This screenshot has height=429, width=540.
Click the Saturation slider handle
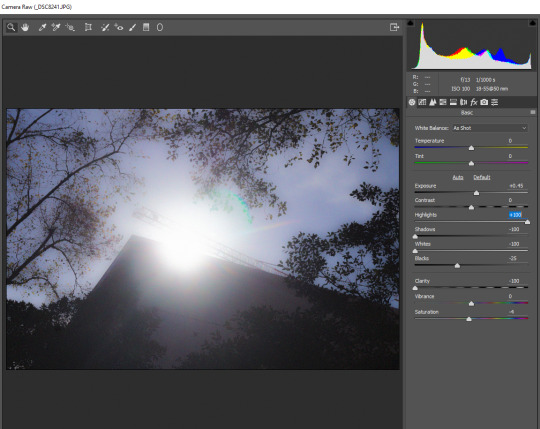pos(469,319)
